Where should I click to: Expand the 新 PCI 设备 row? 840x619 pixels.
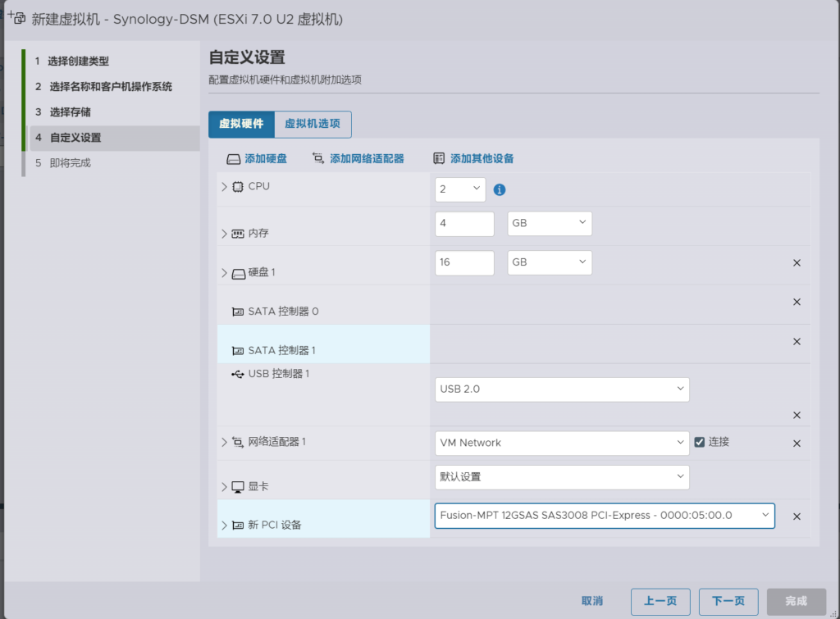coord(224,526)
